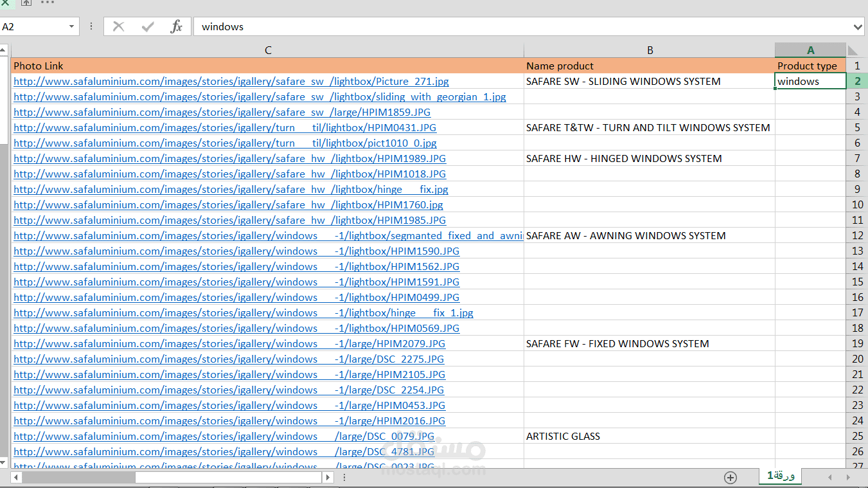Open the ellipsis menu in the title bar
Screen dimensions: 868x488
[48, 5]
